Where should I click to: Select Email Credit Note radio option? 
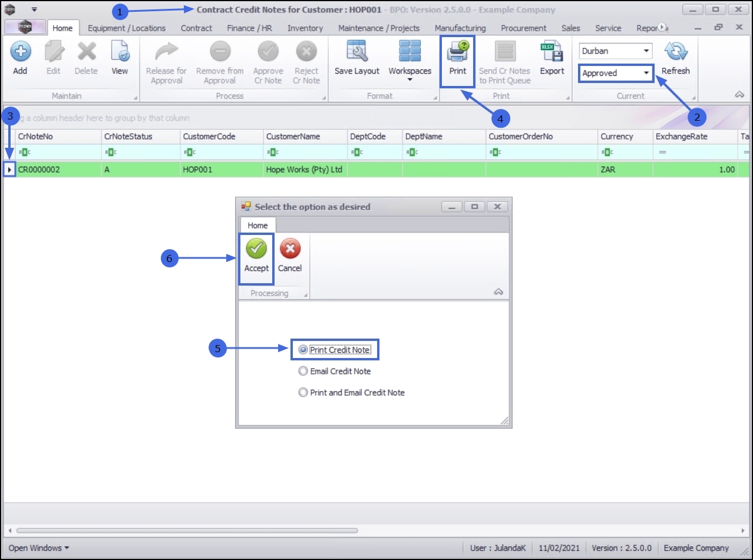click(303, 371)
